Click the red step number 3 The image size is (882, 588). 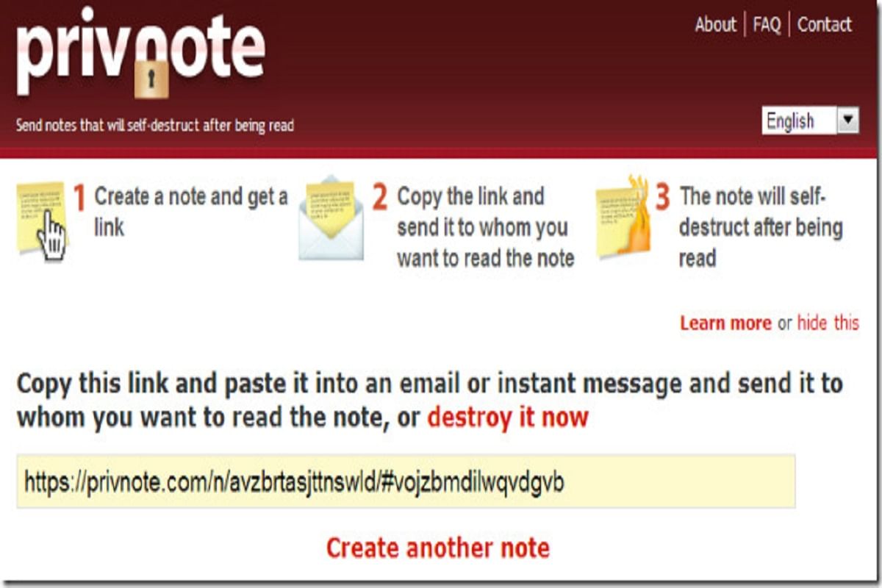[662, 198]
